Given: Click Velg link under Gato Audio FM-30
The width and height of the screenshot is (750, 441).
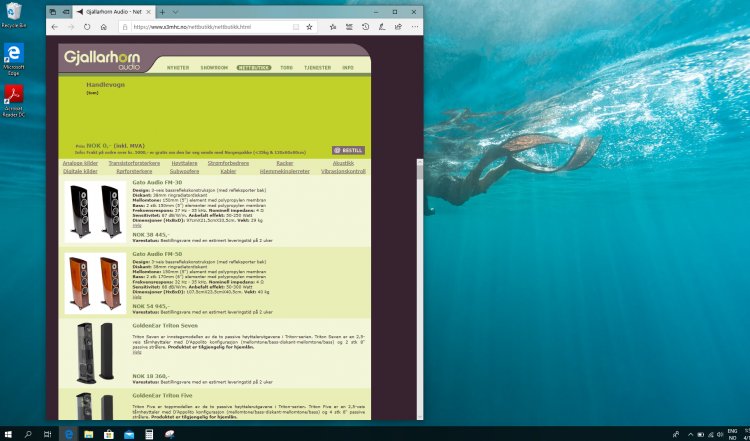Looking at the screenshot, I should 137,225.
